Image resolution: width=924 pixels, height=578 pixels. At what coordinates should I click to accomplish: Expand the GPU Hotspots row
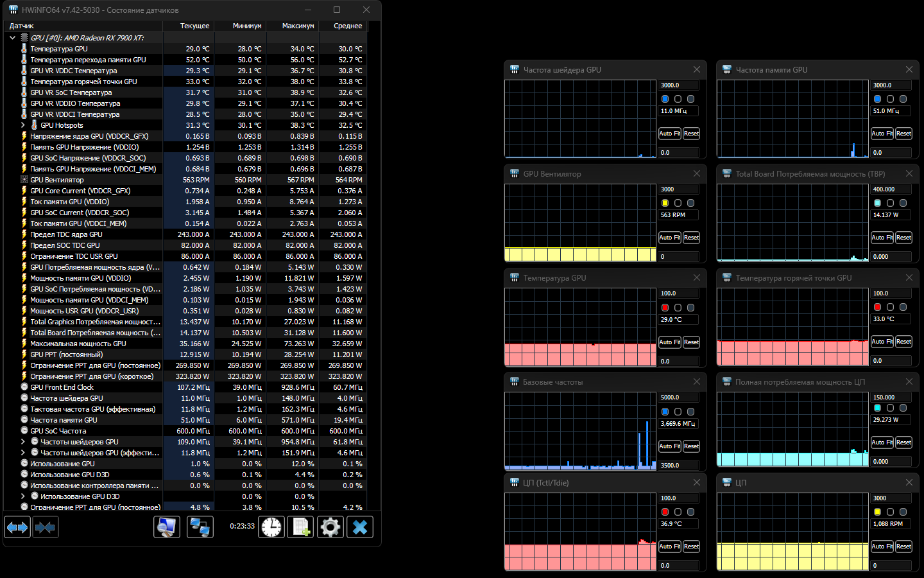point(22,125)
